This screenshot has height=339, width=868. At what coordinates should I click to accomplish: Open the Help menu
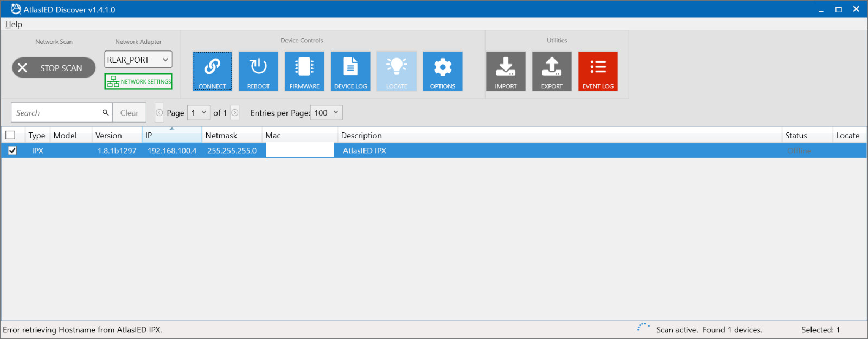(x=14, y=24)
